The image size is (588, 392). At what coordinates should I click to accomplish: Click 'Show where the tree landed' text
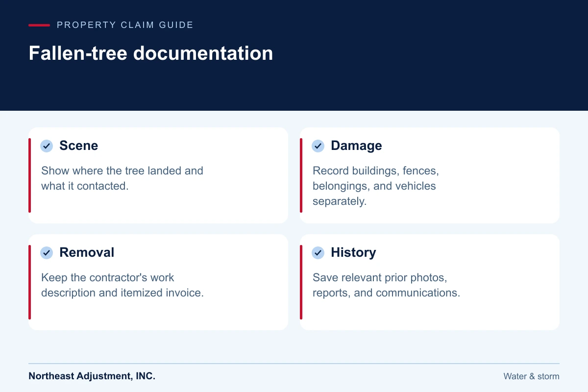(122, 178)
